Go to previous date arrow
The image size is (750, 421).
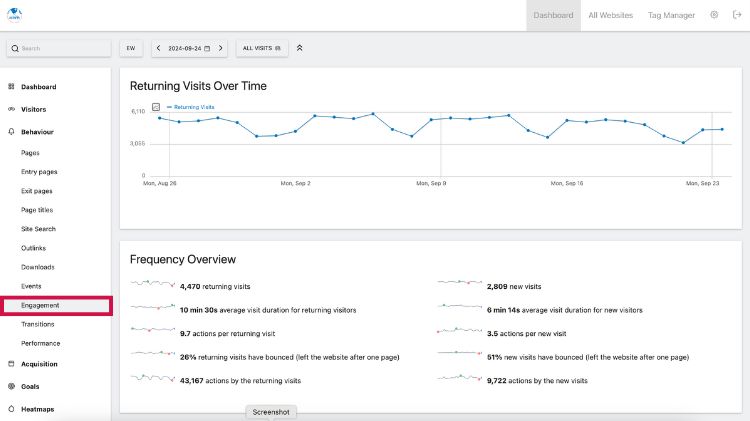(159, 48)
